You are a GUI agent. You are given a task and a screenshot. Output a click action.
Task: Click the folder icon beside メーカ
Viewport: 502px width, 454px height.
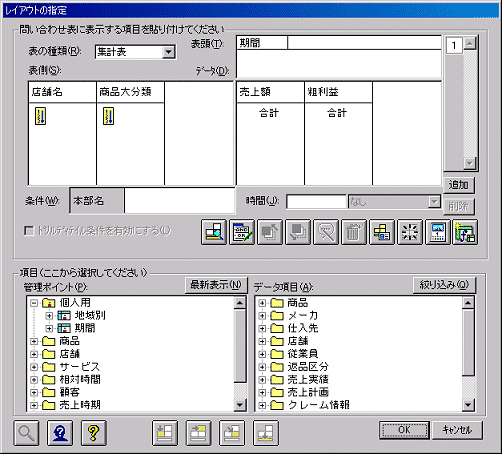point(277,315)
